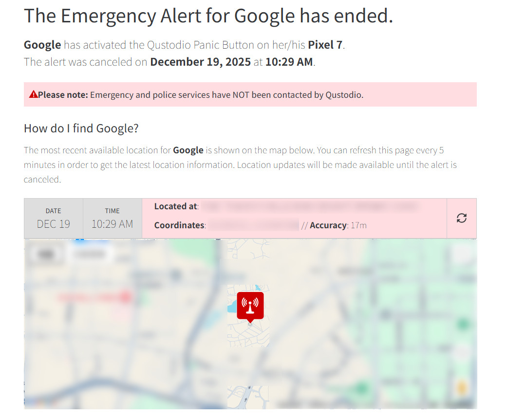Select the 10:29 AM time entry
The height and width of the screenshot is (420, 508).
pos(112,224)
